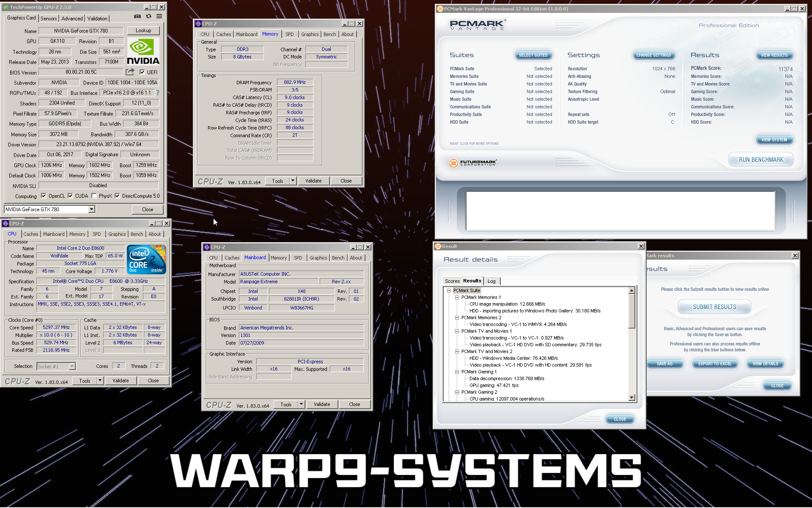Click the Lookup button in GPU-Z
This screenshot has width=812, height=508.
(x=143, y=30)
